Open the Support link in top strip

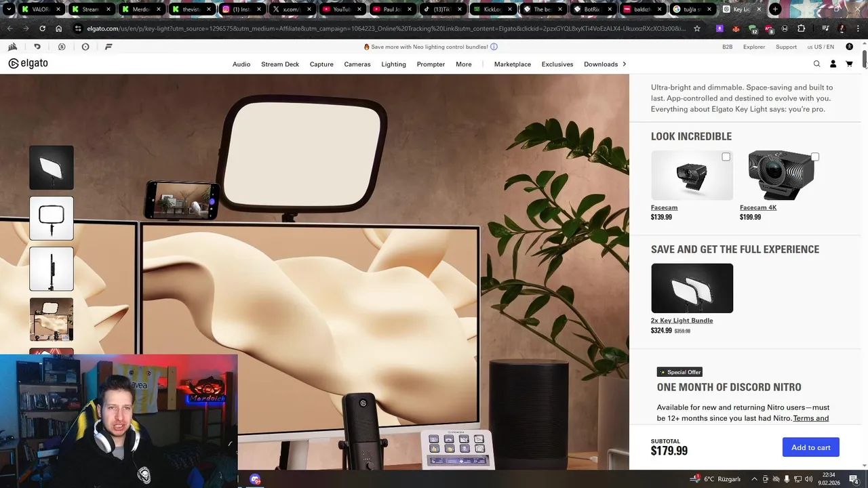(786, 47)
